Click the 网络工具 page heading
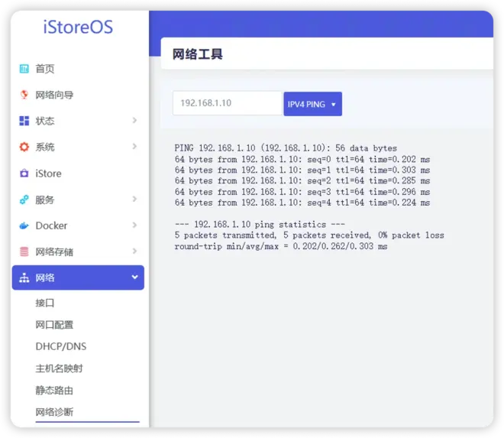 [x=197, y=54]
